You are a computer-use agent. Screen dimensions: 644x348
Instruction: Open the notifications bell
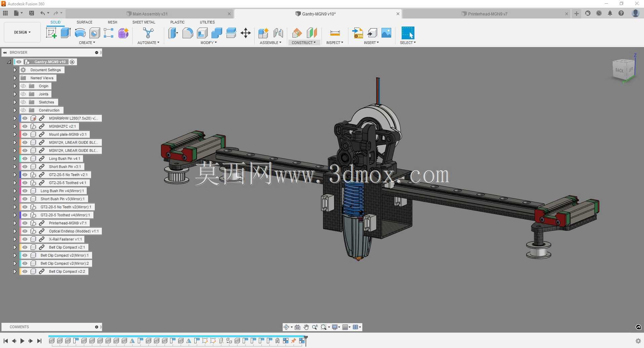(x=610, y=13)
